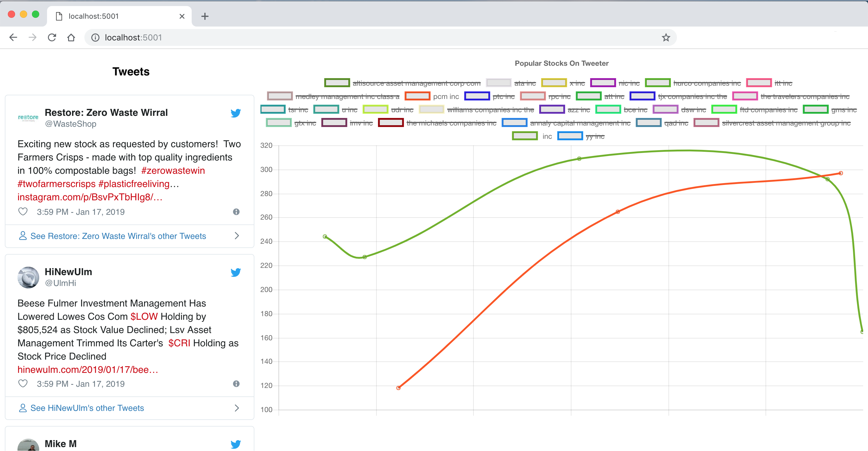The image size is (868, 451).
Task: Go to browser home page icon
Action: click(x=71, y=37)
